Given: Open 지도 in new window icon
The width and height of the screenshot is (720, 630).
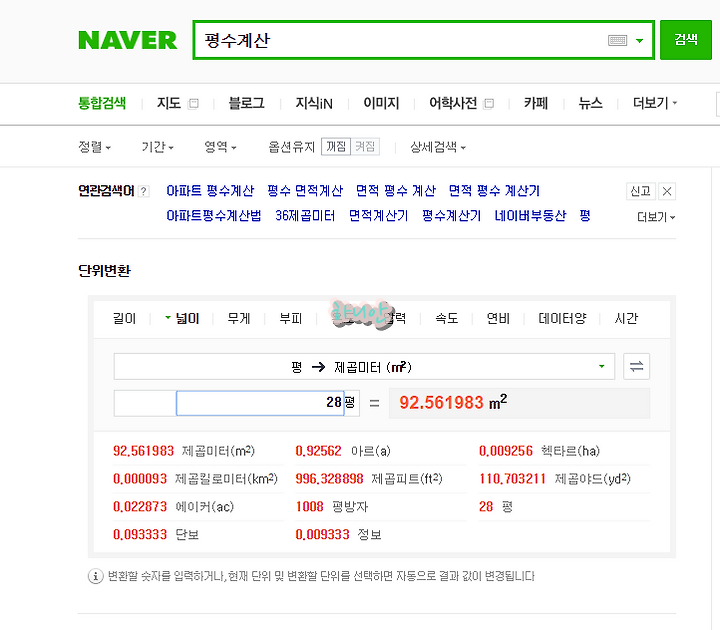Looking at the screenshot, I should (194, 103).
